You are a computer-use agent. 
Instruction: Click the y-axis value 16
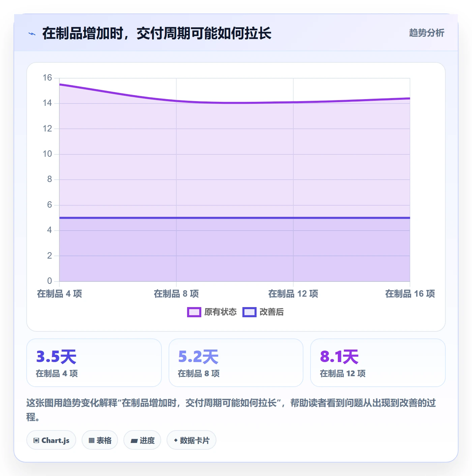[47, 78]
